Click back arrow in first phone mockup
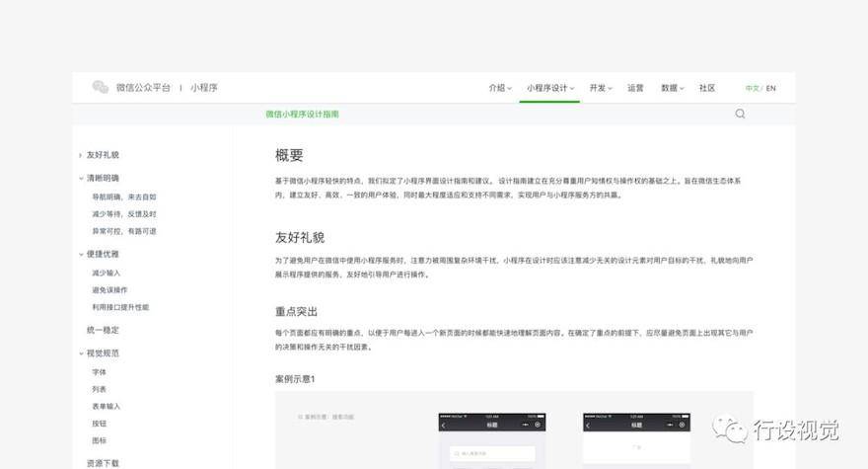868x469 pixels. (444, 426)
